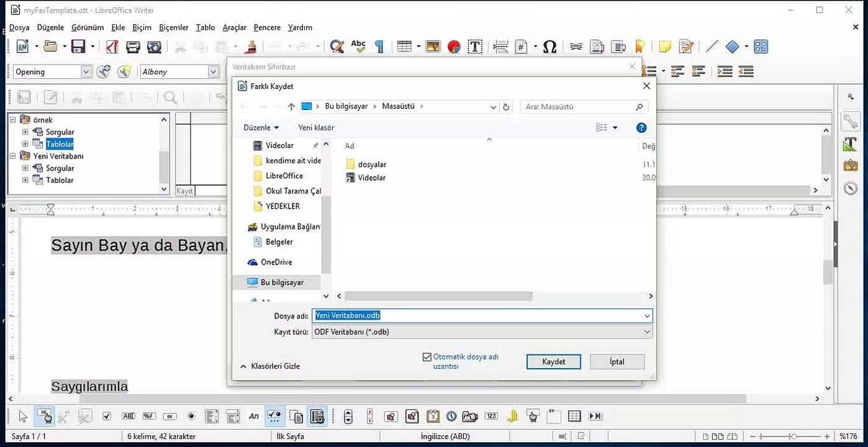Open the Kayıt türü dropdown
868x447 pixels.
[x=482, y=332]
